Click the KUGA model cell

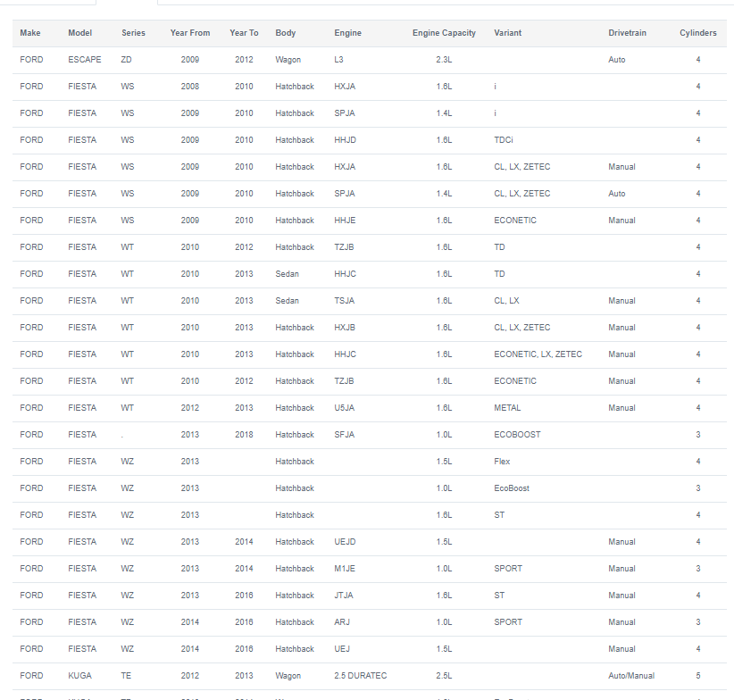click(x=80, y=676)
